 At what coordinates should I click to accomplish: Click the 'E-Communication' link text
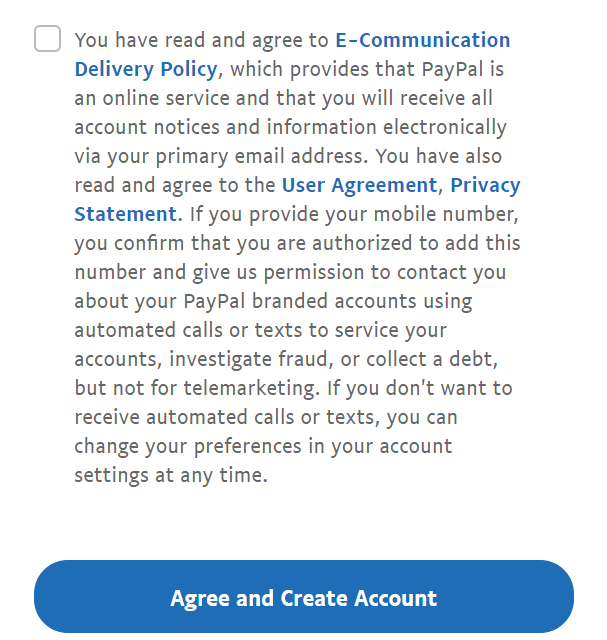point(422,41)
